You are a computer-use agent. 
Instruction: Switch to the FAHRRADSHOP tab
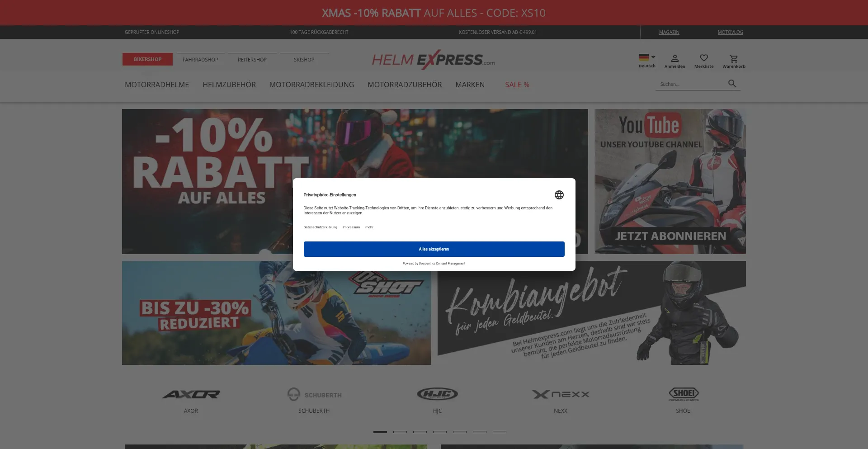[200, 59]
